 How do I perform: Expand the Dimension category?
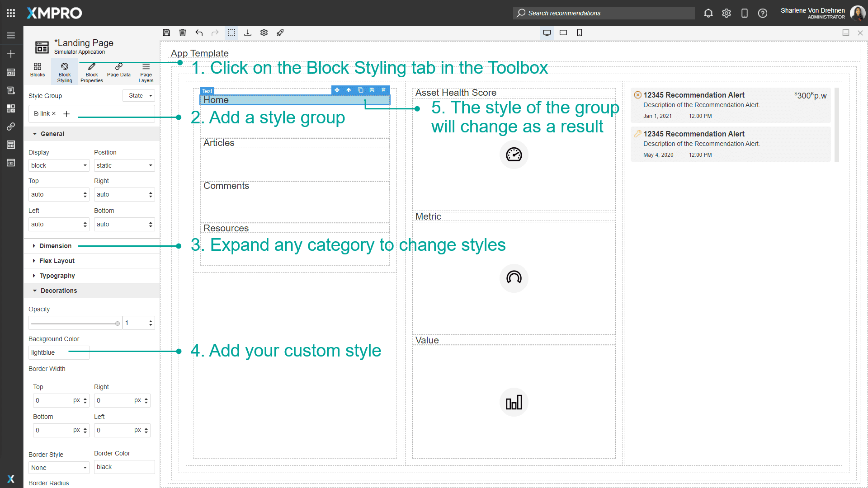pyautogui.click(x=55, y=246)
